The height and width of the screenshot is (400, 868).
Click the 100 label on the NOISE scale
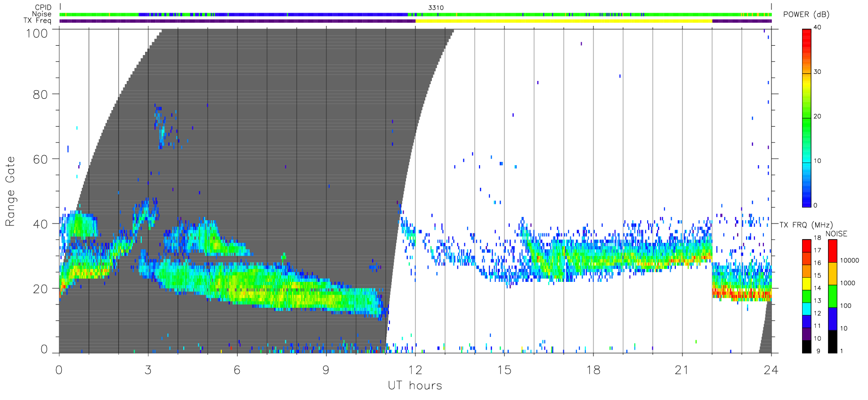846,305
